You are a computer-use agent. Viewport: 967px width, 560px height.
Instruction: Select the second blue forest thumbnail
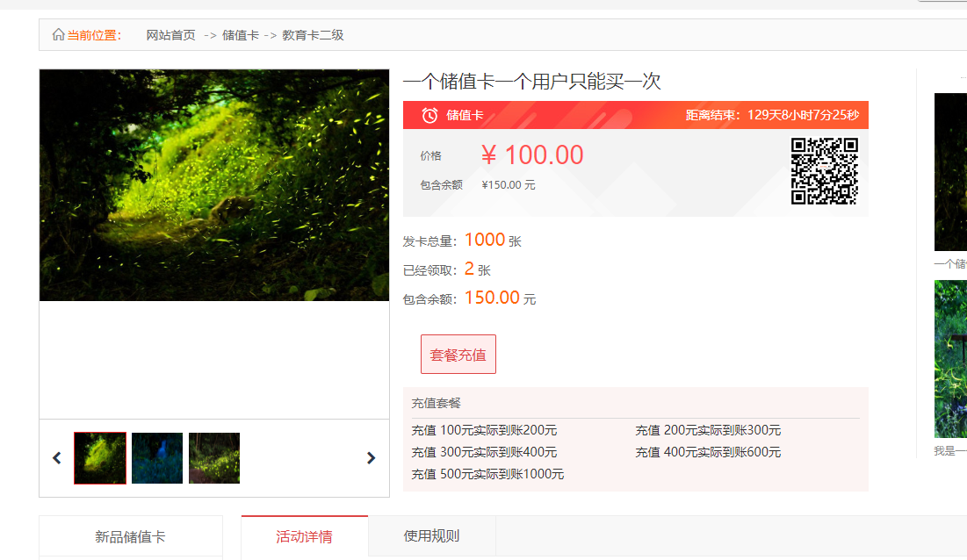pos(157,458)
